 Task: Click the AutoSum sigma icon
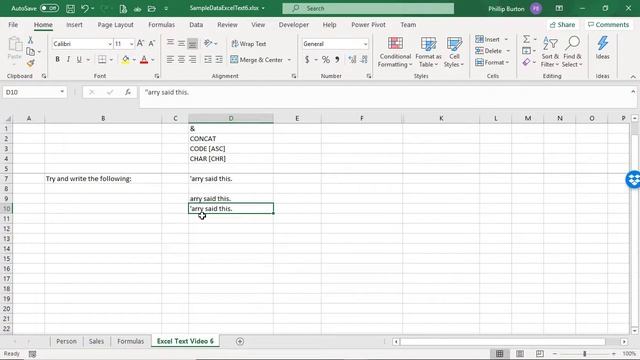(526, 39)
